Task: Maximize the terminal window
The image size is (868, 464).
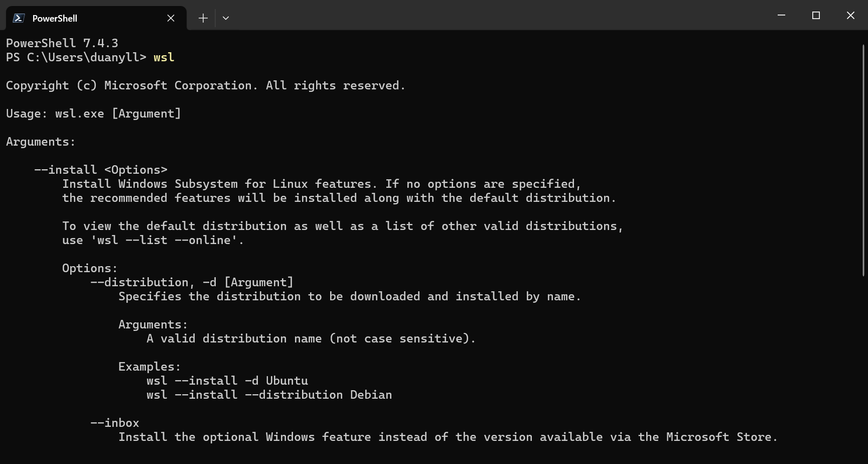Action: click(x=816, y=16)
